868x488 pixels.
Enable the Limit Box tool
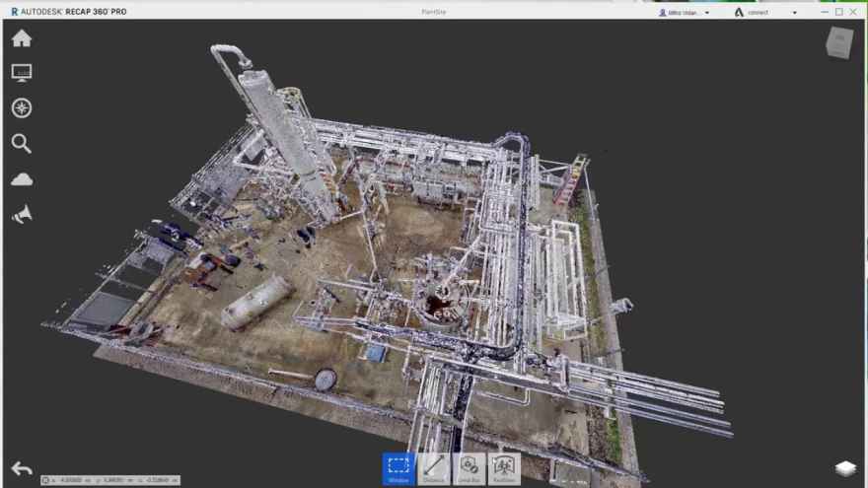click(470, 468)
